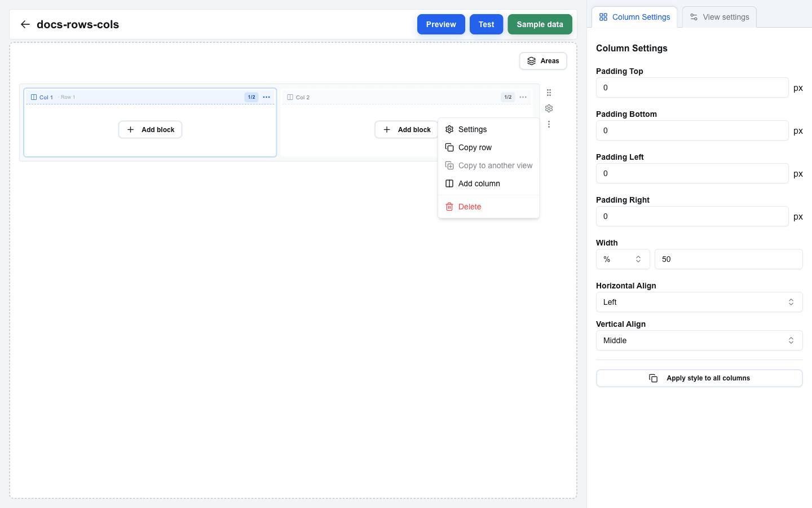Add a block to Col 1

click(x=150, y=130)
